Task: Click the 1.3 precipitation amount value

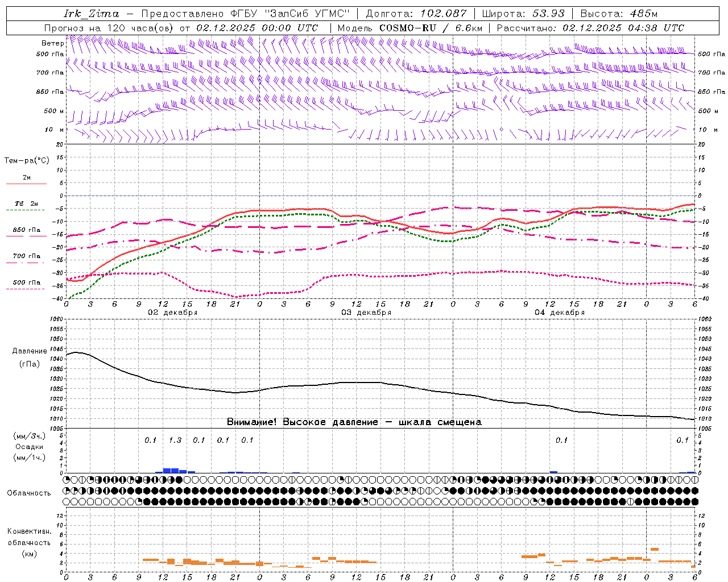Action: click(x=175, y=440)
